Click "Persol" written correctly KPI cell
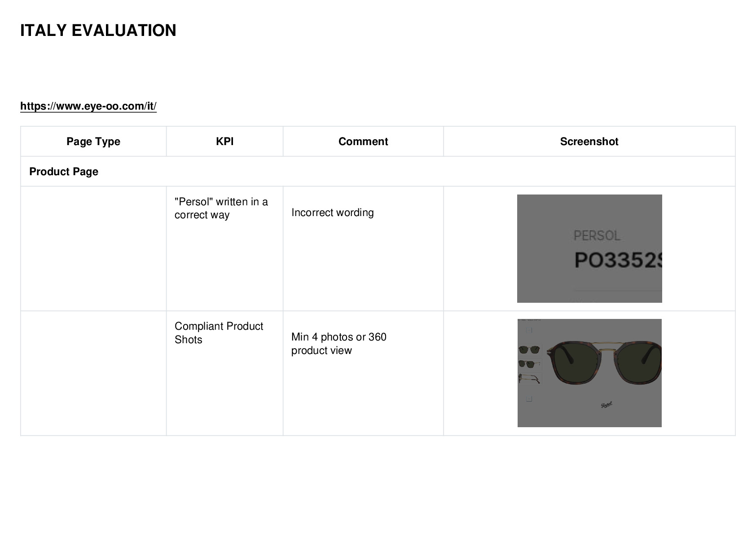The width and height of the screenshot is (756, 535). 224,249
